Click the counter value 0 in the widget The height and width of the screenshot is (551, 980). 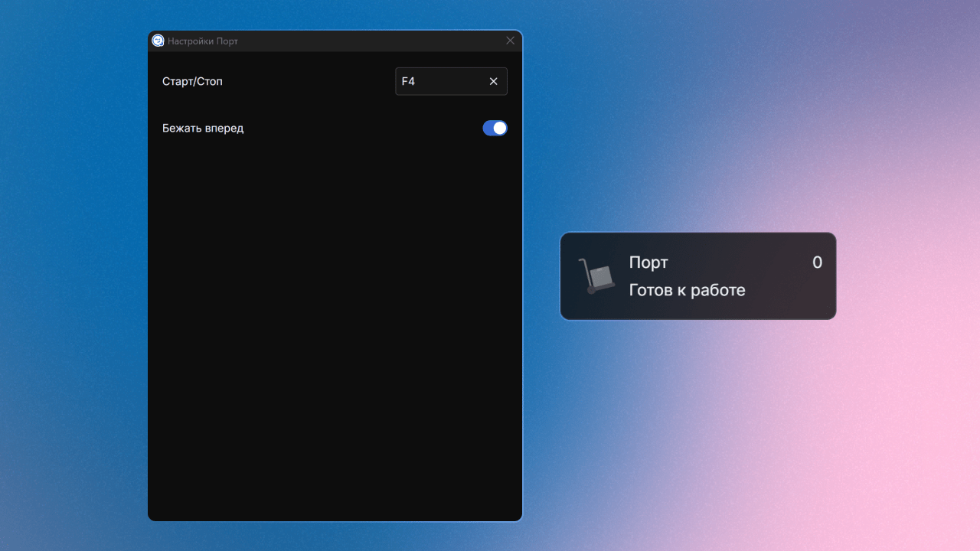click(817, 262)
